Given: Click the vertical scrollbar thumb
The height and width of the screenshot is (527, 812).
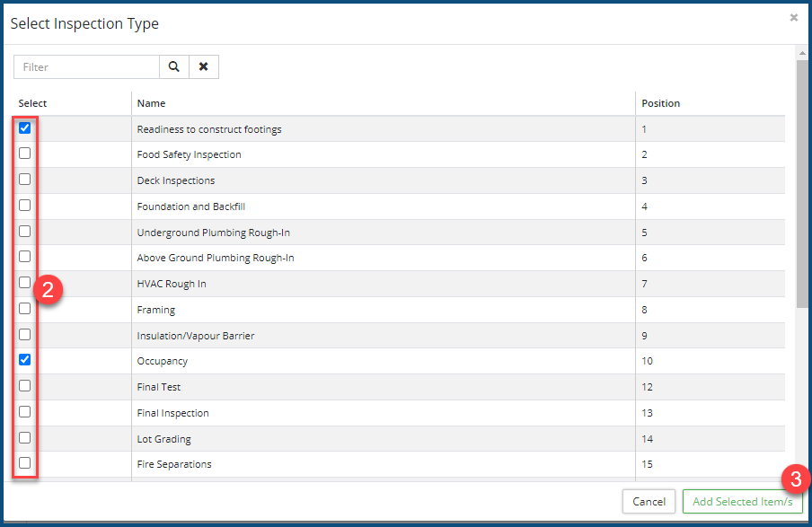Looking at the screenshot, I should pos(801,180).
